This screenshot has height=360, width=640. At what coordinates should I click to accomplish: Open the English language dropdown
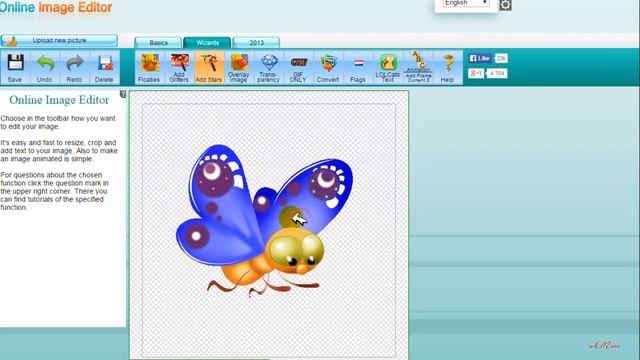(466, 3)
